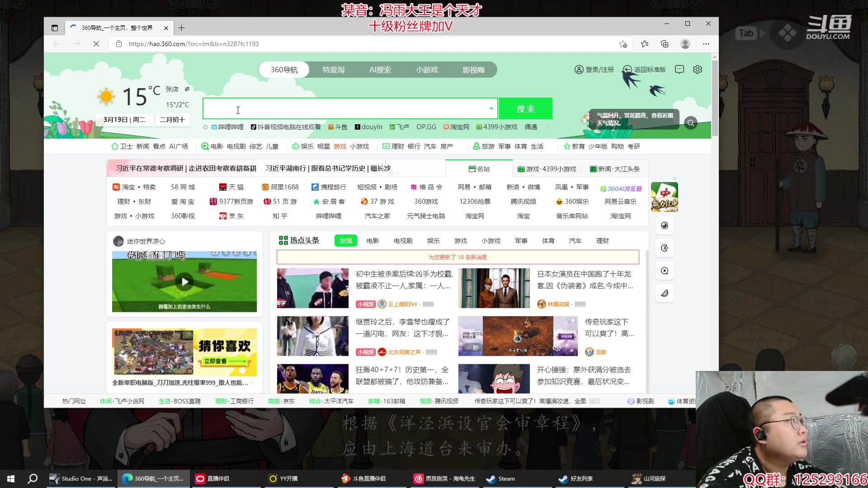Open the browser's three-dot options menu
This screenshot has width=868, height=488.
point(706,44)
